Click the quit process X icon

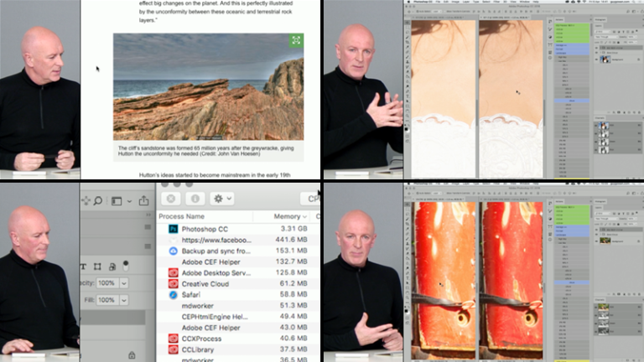click(x=170, y=199)
